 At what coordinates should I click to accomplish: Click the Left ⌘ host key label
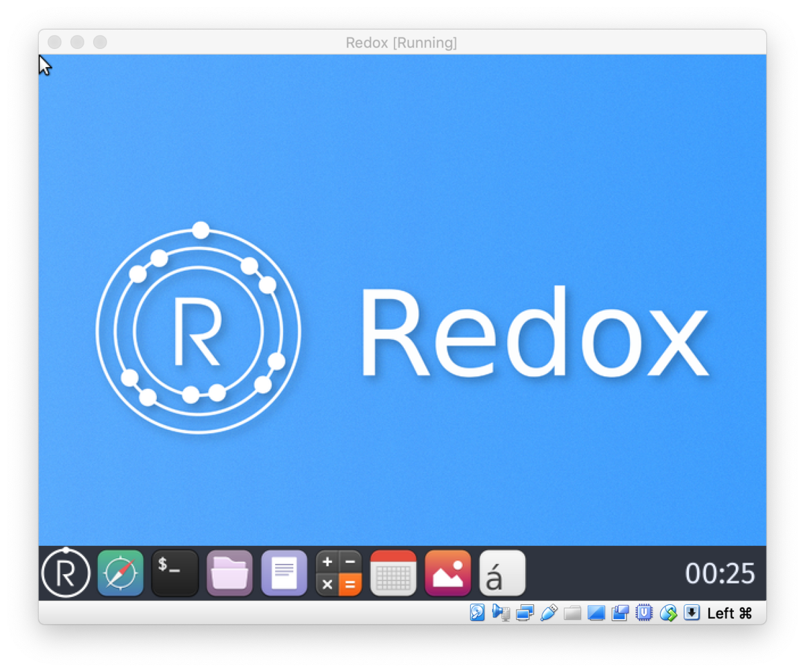(x=730, y=613)
